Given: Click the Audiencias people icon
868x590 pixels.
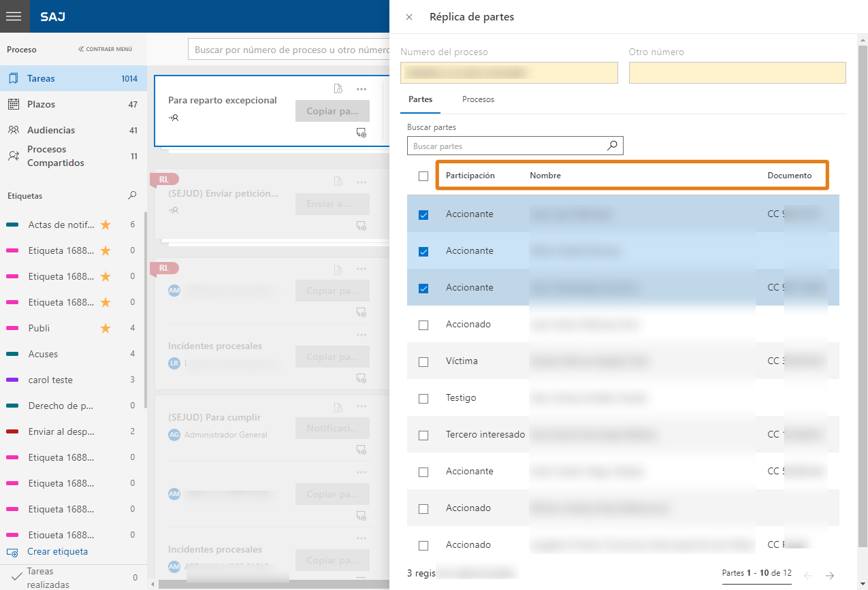Looking at the screenshot, I should (x=14, y=130).
